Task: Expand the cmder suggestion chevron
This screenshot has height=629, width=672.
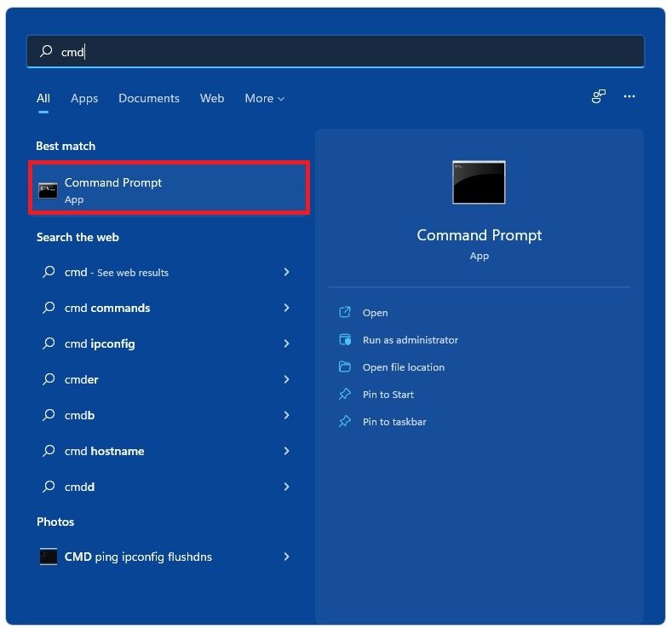Action: pyautogui.click(x=286, y=379)
